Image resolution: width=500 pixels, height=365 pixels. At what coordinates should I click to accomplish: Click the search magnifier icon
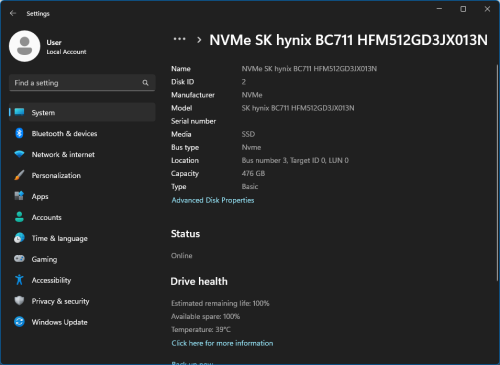coord(145,83)
